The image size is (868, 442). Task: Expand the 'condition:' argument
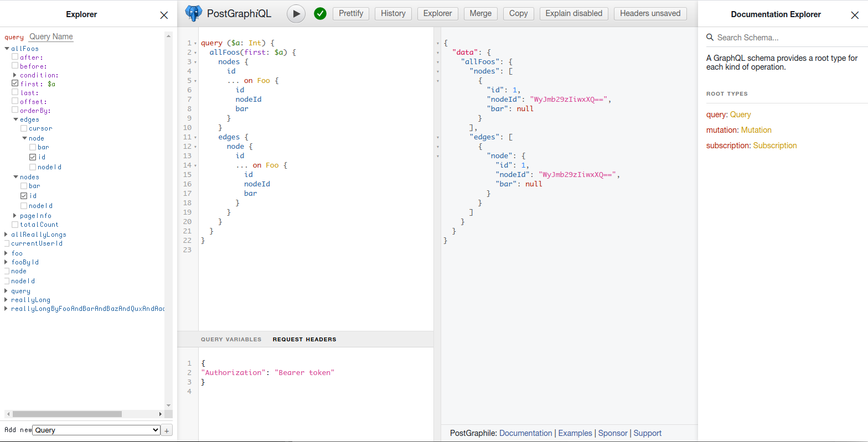coord(15,75)
